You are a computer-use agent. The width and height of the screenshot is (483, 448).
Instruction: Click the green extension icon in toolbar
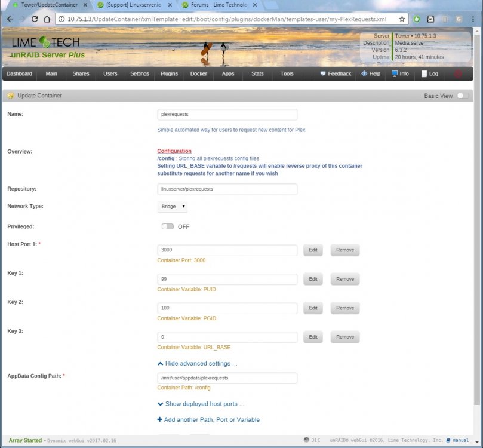[417, 19]
